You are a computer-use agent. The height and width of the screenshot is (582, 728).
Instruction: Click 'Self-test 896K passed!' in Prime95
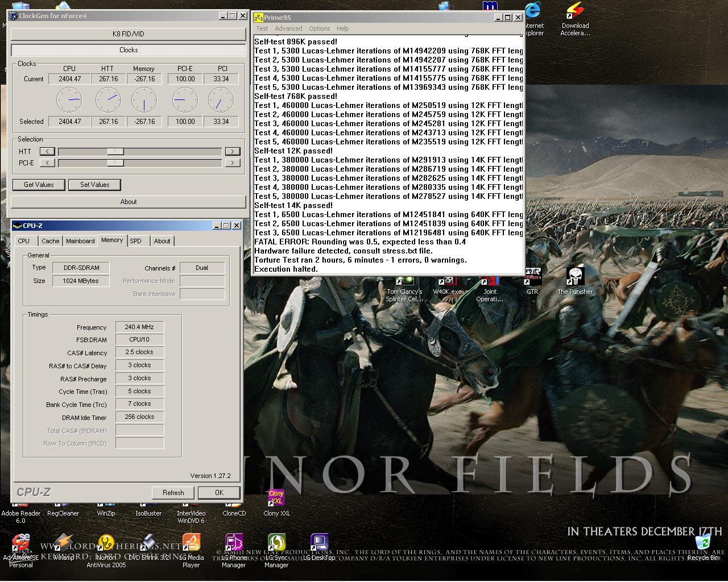(x=296, y=41)
